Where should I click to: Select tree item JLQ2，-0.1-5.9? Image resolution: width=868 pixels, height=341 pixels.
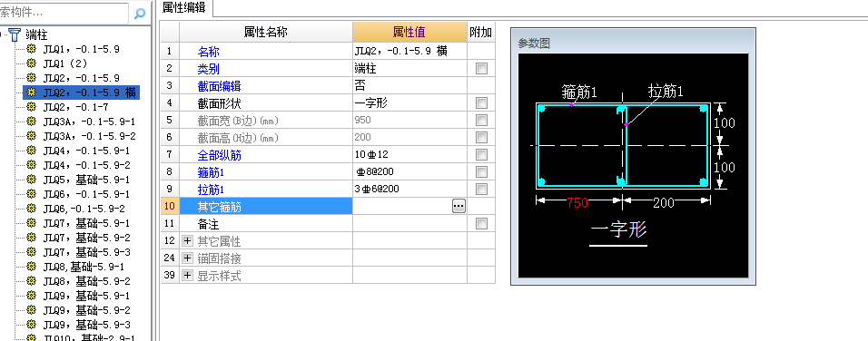point(81,78)
